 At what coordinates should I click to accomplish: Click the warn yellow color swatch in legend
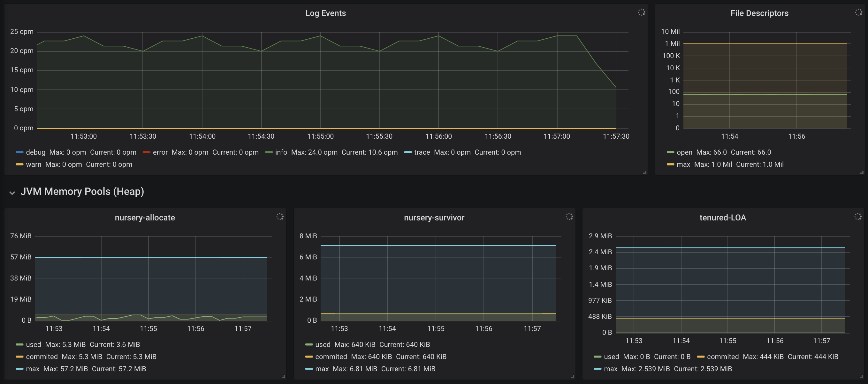(19, 165)
